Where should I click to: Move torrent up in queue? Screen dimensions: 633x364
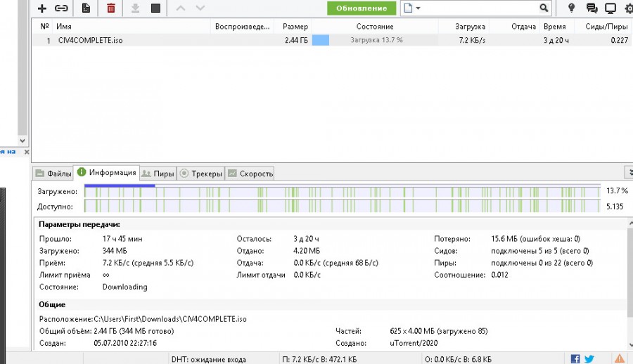181,8
